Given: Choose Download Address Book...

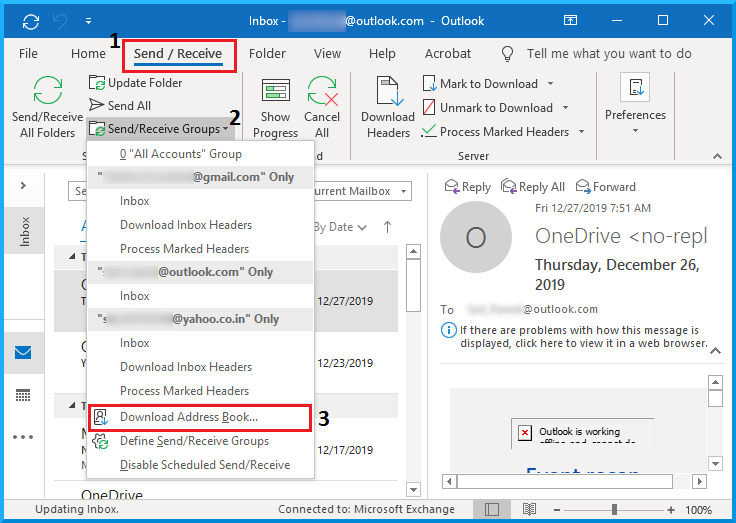Looking at the screenshot, I should click(199, 417).
